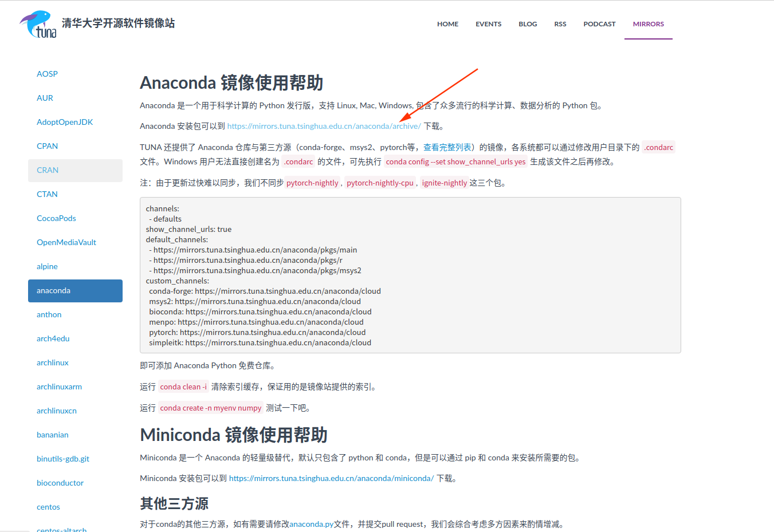Select the highlighted CRAN sidebar entry
Screen dimensions: 774x532
point(75,170)
